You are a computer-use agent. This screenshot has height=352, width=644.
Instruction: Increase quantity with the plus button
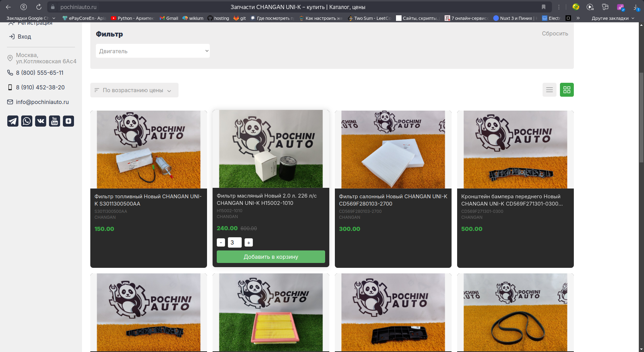(x=249, y=242)
